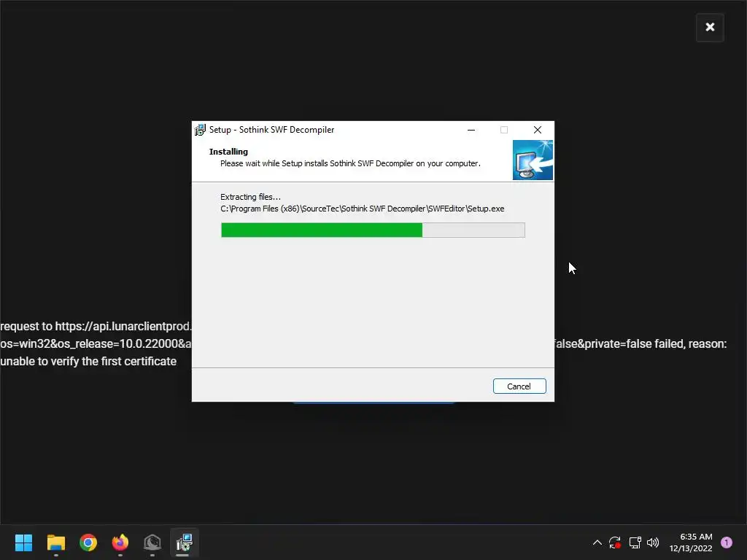This screenshot has width=747, height=560.
Task: Click the 'unable to verify the first certificate' text
Action: [88, 362]
